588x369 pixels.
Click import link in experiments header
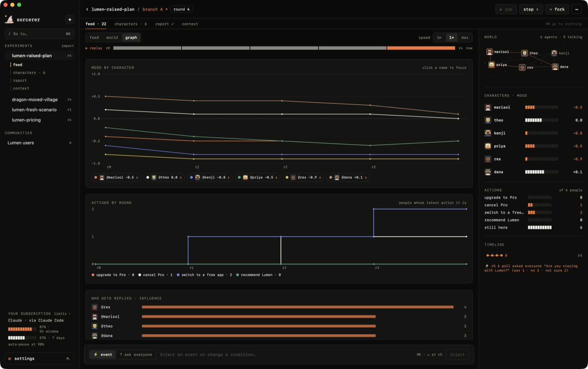[x=68, y=46]
